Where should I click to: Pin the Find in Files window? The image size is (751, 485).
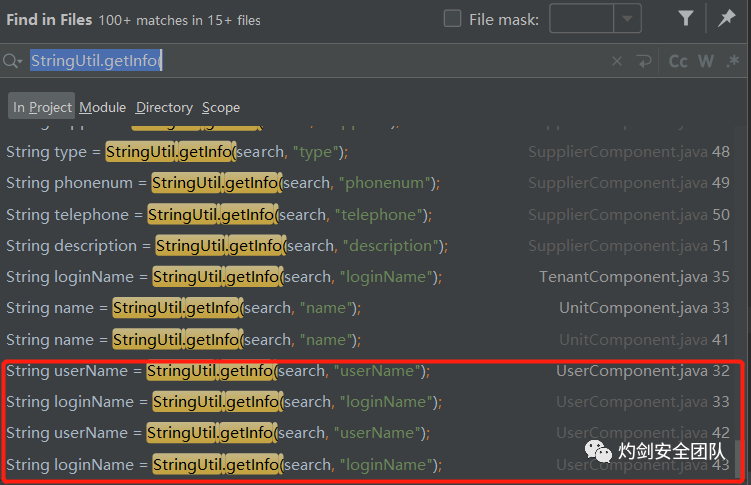click(726, 19)
